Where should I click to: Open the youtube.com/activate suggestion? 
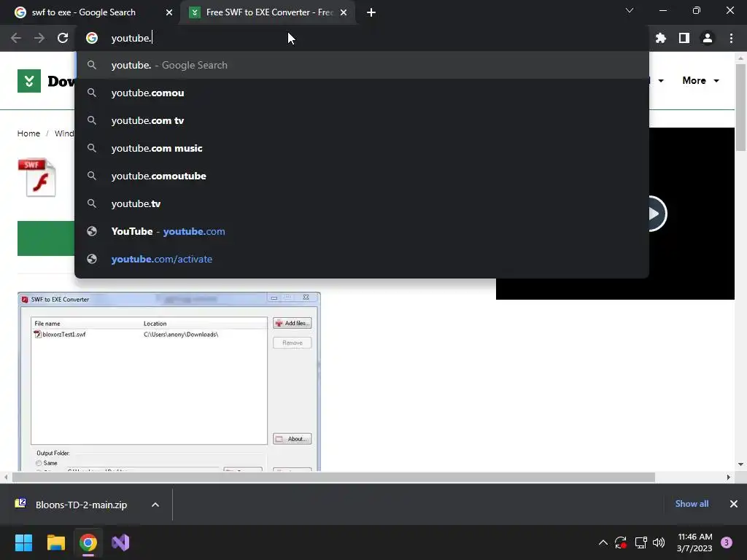pos(362,259)
